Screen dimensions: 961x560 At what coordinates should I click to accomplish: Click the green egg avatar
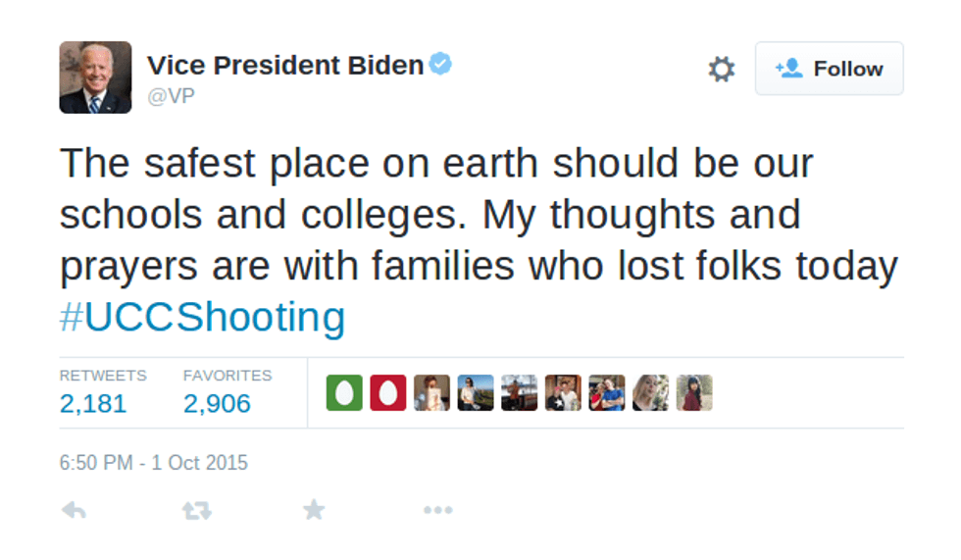pyautogui.click(x=344, y=393)
